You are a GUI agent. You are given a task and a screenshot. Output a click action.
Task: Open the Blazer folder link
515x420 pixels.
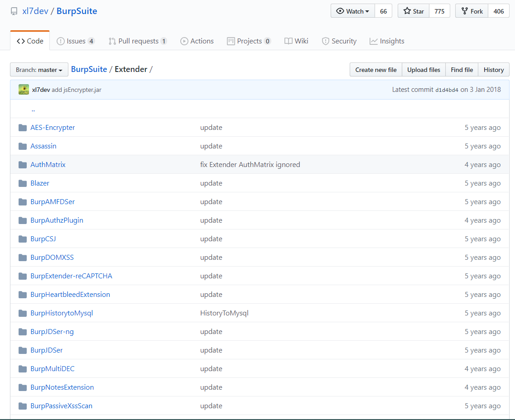tap(40, 183)
